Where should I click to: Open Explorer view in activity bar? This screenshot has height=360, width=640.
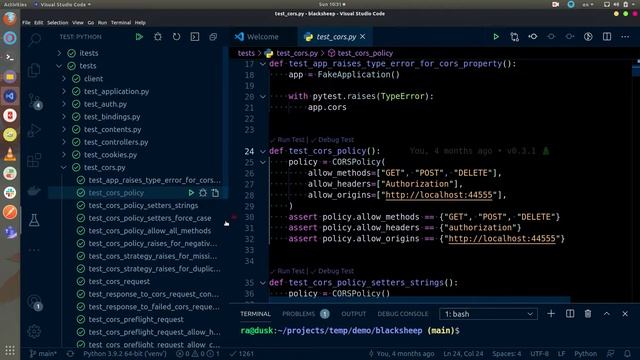click(x=34, y=70)
